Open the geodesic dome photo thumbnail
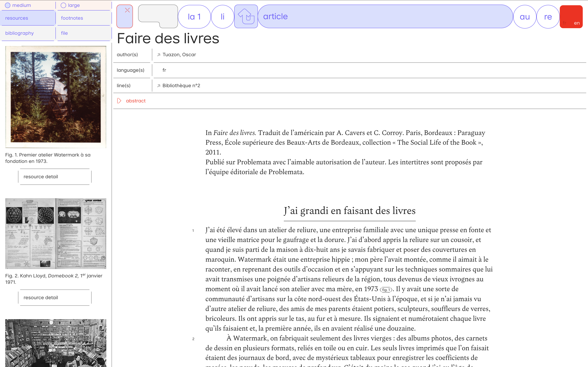Screen dimensions: 588x367 [x=56, y=97]
